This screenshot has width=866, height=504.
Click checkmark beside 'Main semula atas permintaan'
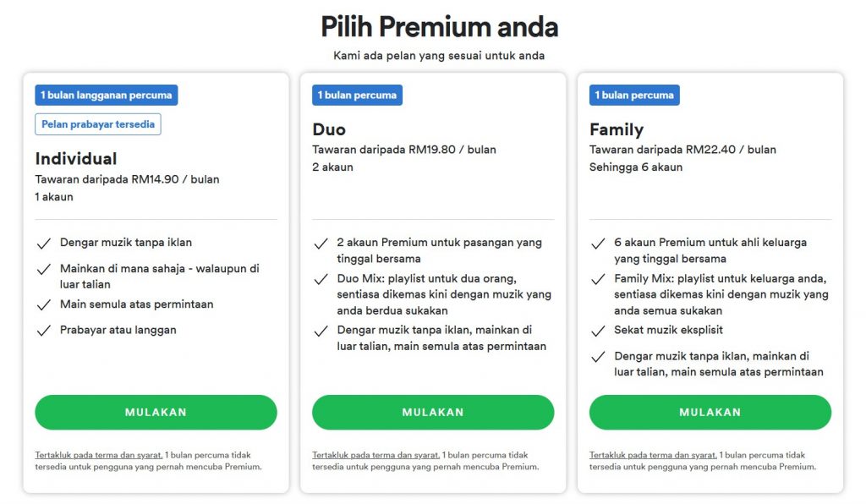pos(44,305)
